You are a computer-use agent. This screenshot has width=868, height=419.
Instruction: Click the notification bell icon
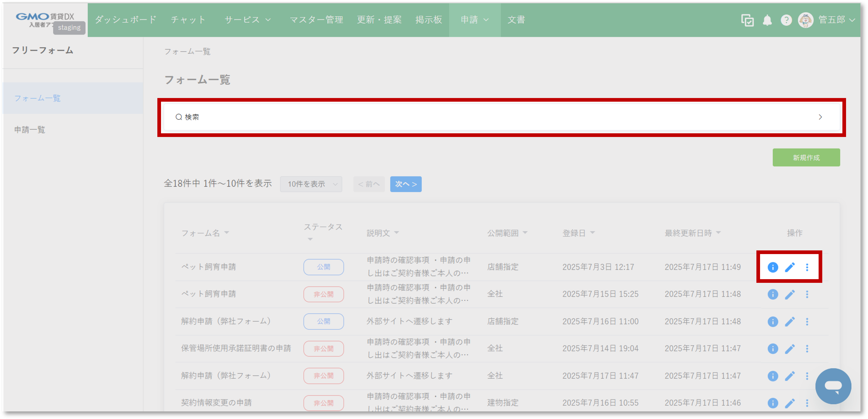pos(767,20)
